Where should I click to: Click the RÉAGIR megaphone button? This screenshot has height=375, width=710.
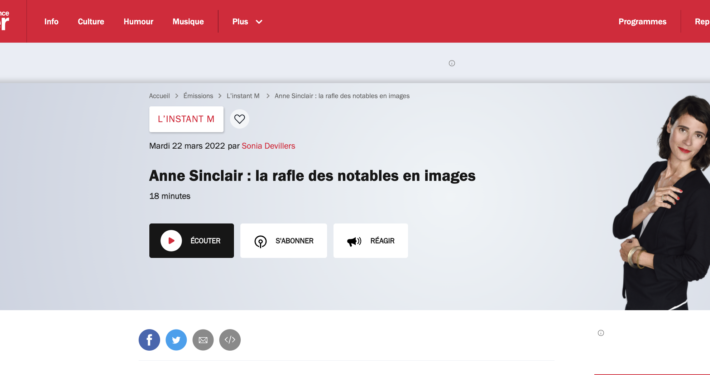[x=370, y=240]
